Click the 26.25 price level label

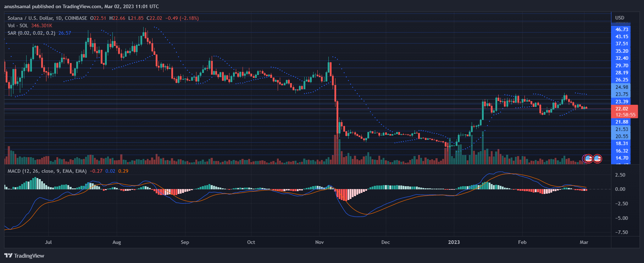[x=622, y=80]
